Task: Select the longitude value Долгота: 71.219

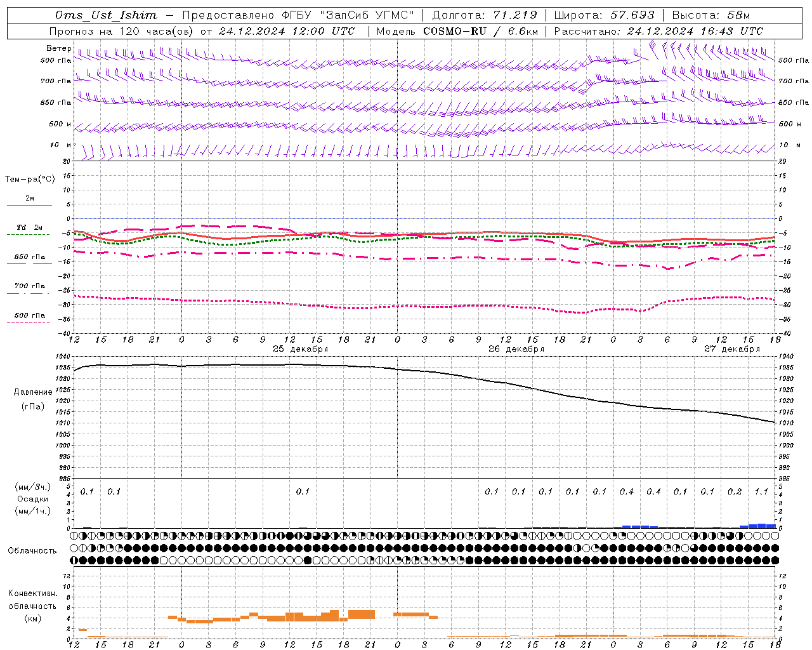Action: (485, 15)
